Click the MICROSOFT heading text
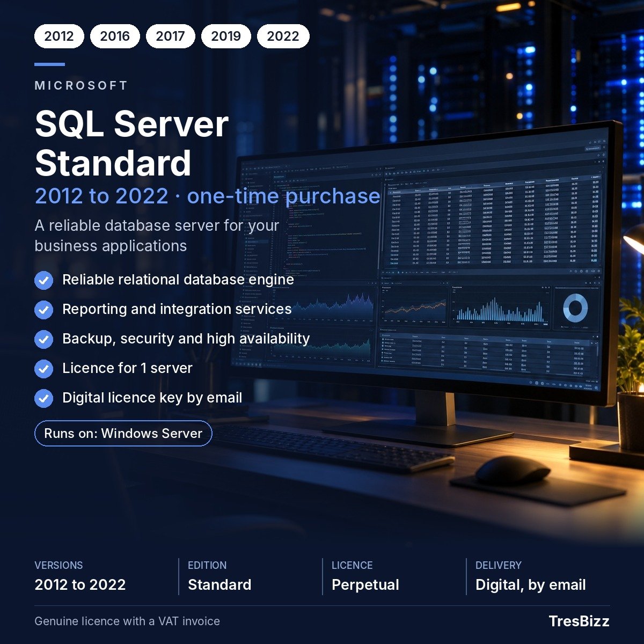 click(x=82, y=85)
